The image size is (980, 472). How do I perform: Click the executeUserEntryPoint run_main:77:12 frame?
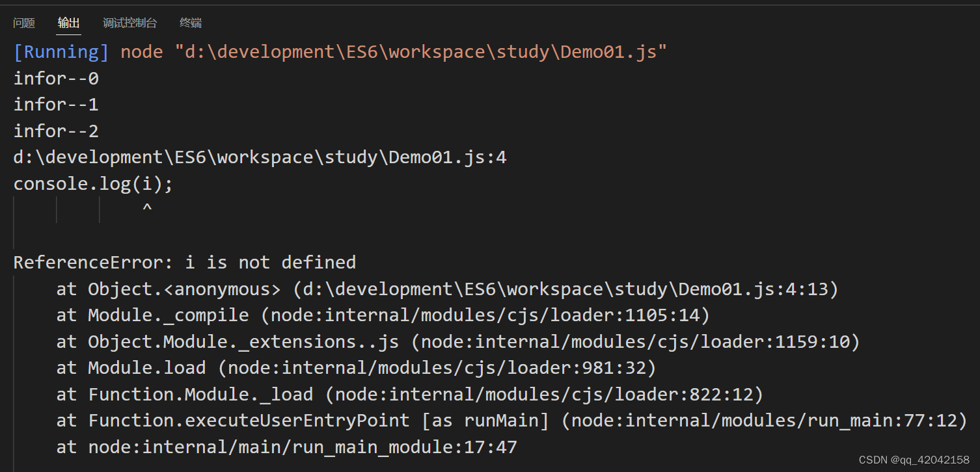point(511,421)
